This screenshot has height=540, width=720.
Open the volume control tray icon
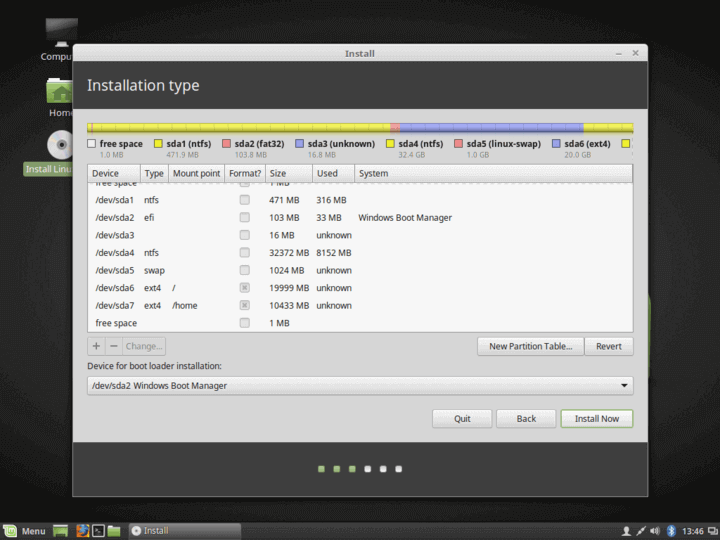pos(655,530)
